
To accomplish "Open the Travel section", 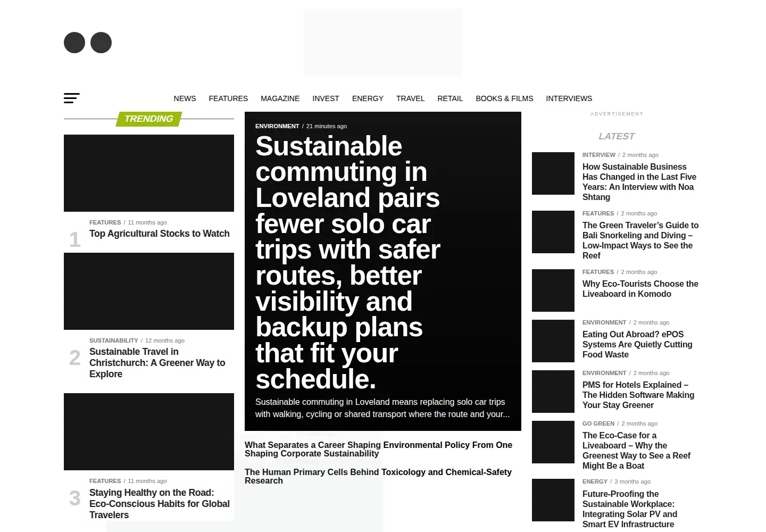I will pos(410,98).
